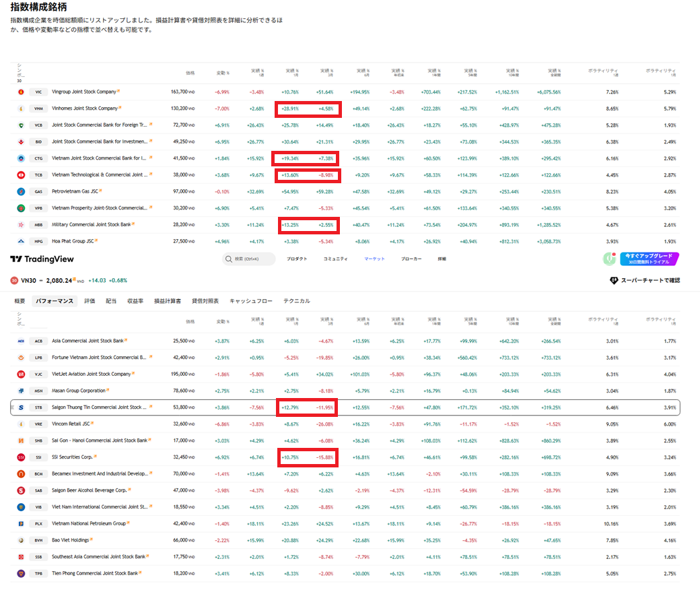This screenshot has height=592, width=700.
Task: Click the VN30 index badge icon
Action: (14, 280)
